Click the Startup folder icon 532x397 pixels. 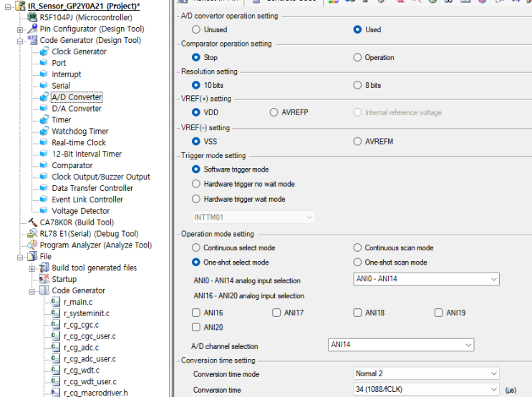click(44, 279)
